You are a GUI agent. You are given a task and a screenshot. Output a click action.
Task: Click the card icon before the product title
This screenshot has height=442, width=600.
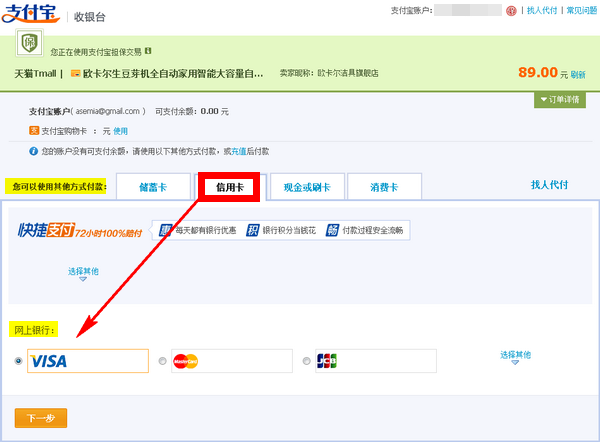point(75,73)
